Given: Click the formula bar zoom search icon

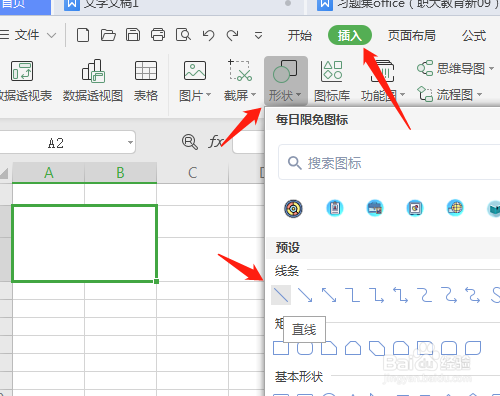Looking at the screenshot, I should 190,142.
